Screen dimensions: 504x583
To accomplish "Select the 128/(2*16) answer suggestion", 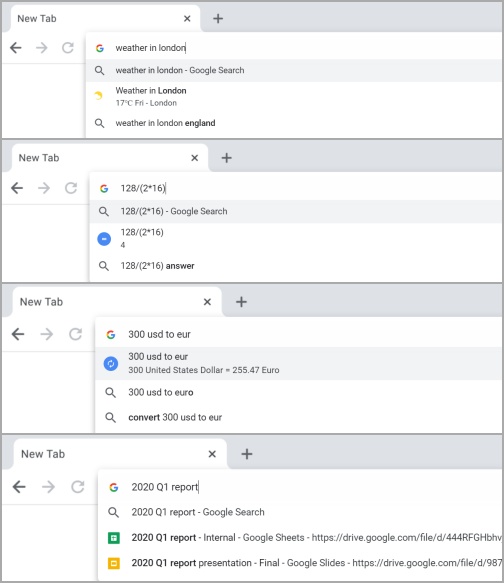I will [295, 266].
